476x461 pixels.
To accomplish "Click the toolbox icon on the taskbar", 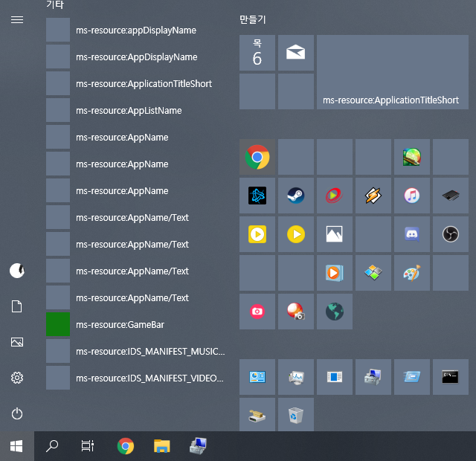I will point(199,446).
